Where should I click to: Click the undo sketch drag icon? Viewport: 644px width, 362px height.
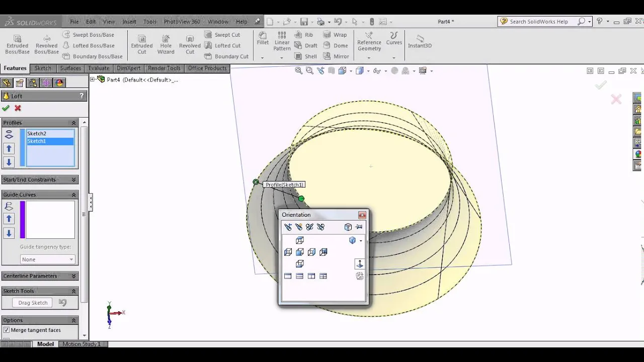coord(62,303)
